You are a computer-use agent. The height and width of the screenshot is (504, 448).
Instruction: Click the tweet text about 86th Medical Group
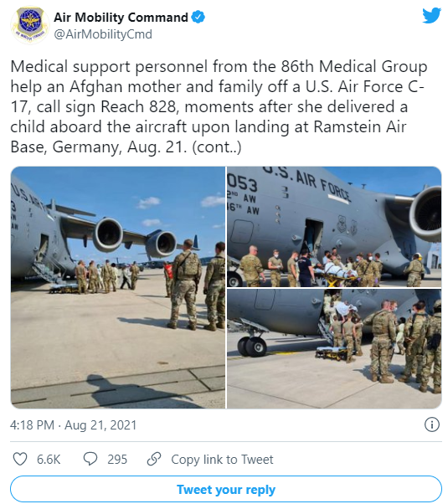pos(219,106)
